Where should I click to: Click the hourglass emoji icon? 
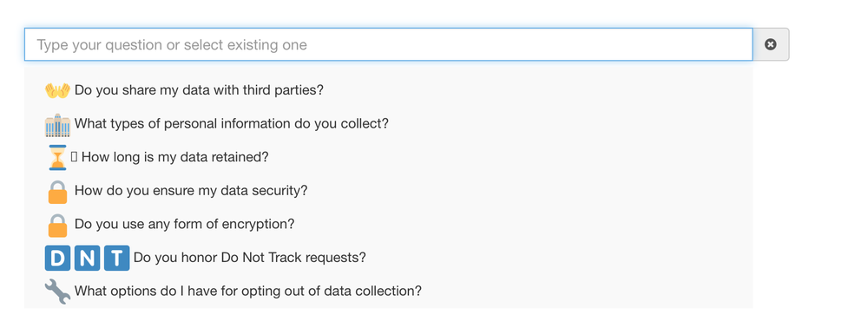pyautogui.click(x=57, y=158)
